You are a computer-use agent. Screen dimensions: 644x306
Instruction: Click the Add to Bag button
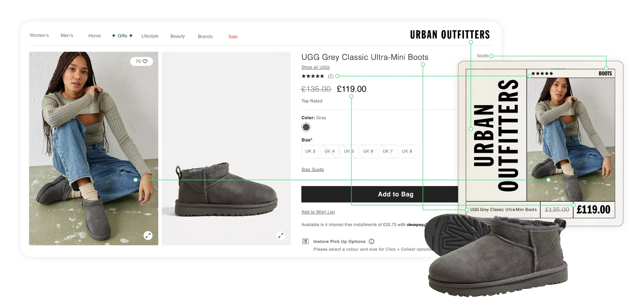point(380,194)
